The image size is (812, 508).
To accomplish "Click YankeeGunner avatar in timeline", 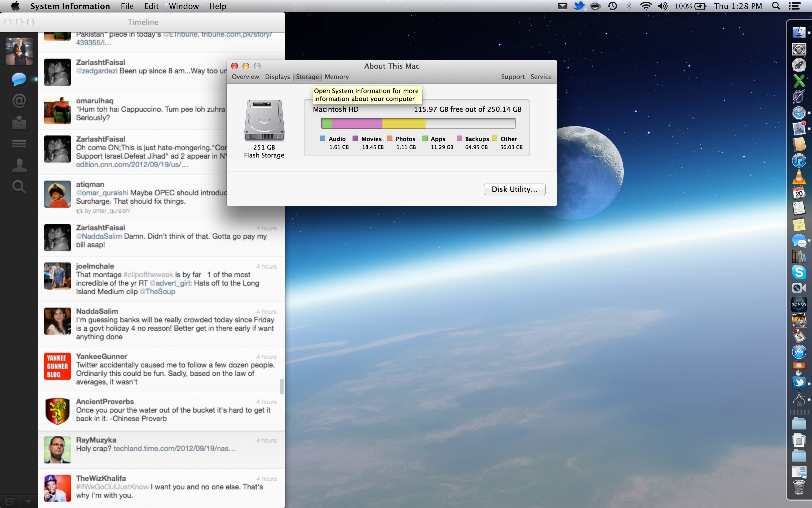I will coord(58,366).
